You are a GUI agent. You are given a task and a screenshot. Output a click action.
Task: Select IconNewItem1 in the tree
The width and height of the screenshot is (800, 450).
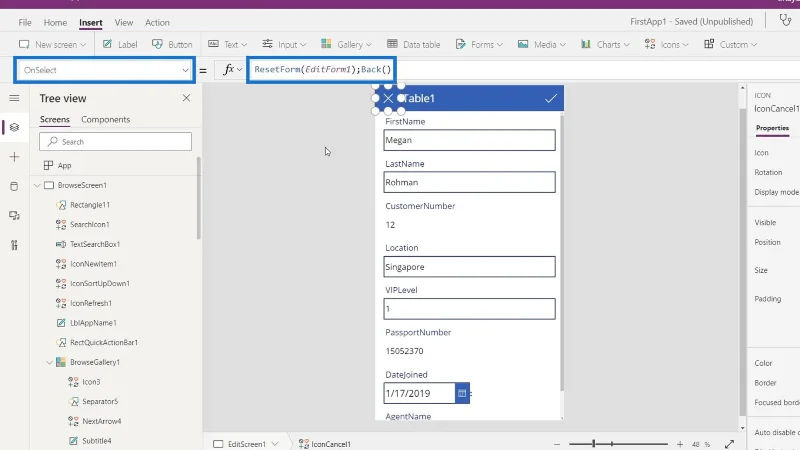93,264
